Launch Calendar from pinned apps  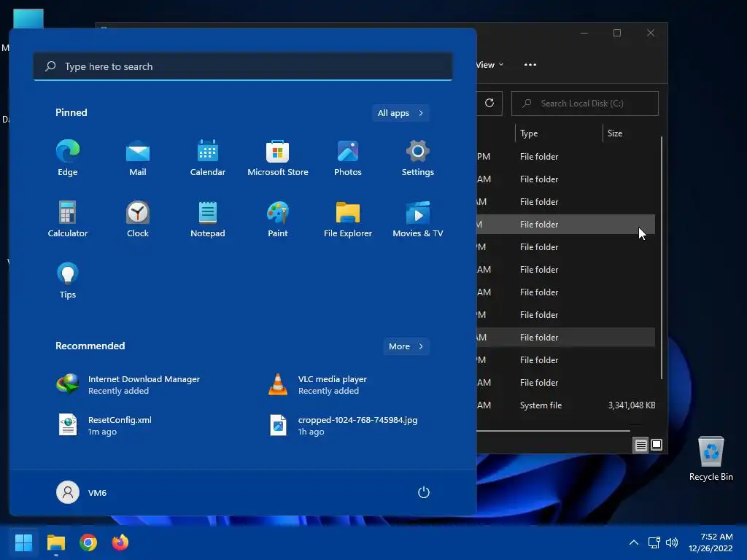tap(208, 158)
